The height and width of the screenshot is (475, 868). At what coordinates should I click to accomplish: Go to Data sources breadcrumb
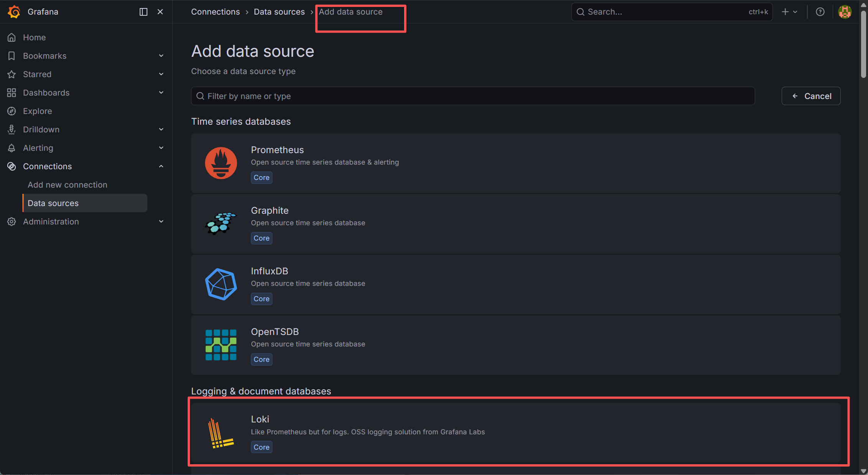279,12
